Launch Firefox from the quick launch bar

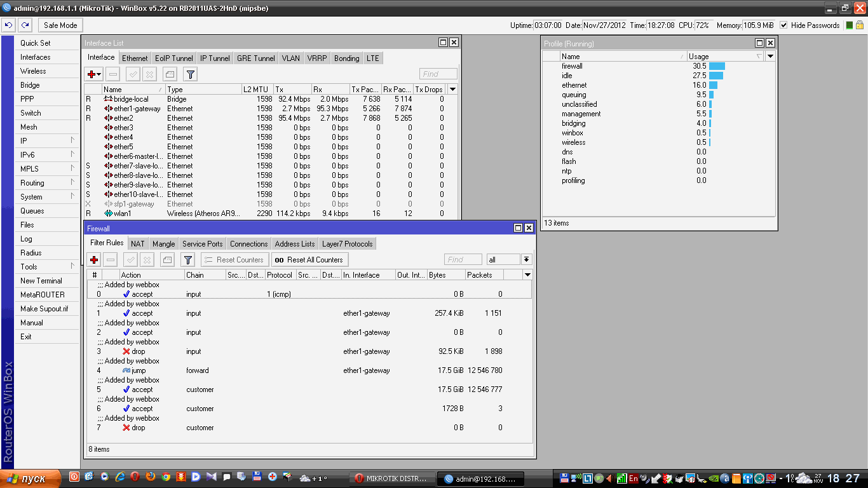coord(150,477)
